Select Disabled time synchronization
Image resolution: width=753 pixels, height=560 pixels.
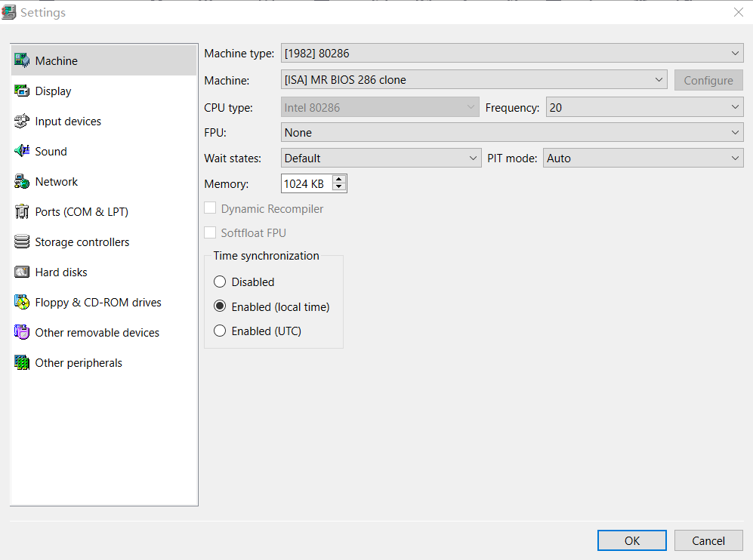pyautogui.click(x=220, y=282)
